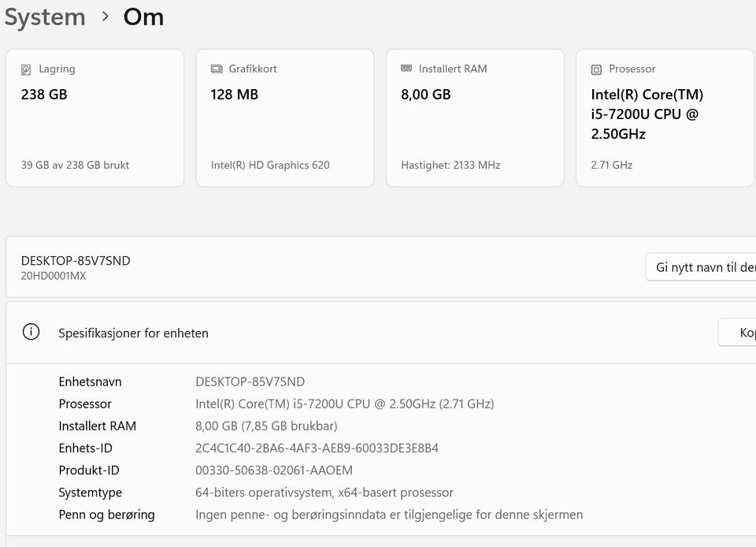Open the Grafikkort 128 MB card
The image size is (756, 547).
coord(284,118)
